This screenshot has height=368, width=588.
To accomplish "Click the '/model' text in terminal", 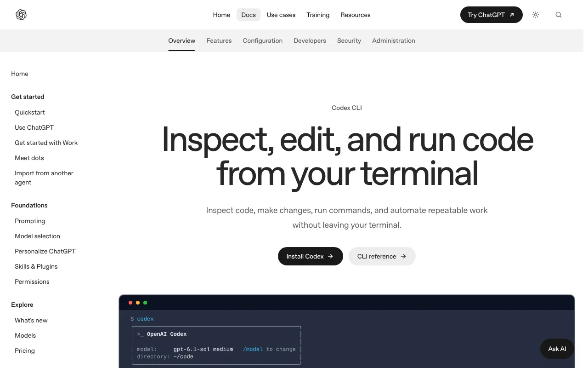I will (253, 349).
